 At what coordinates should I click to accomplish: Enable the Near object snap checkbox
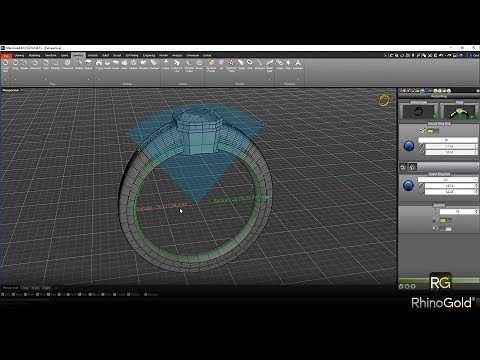13,294
